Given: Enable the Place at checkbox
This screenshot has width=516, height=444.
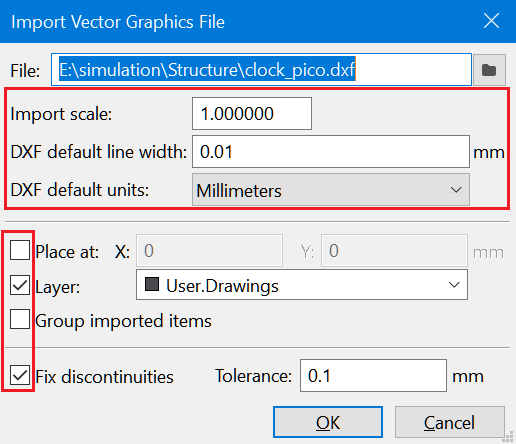Looking at the screenshot, I should [x=20, y=250].
